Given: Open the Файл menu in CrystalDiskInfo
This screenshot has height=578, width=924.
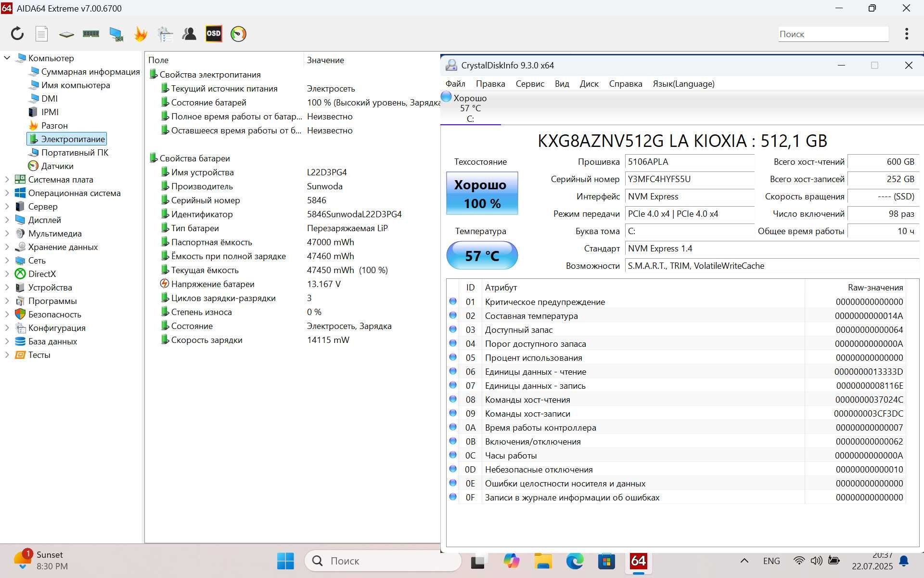Looking at the screenshot, I should pyautogui.click(x=455, y=84).
